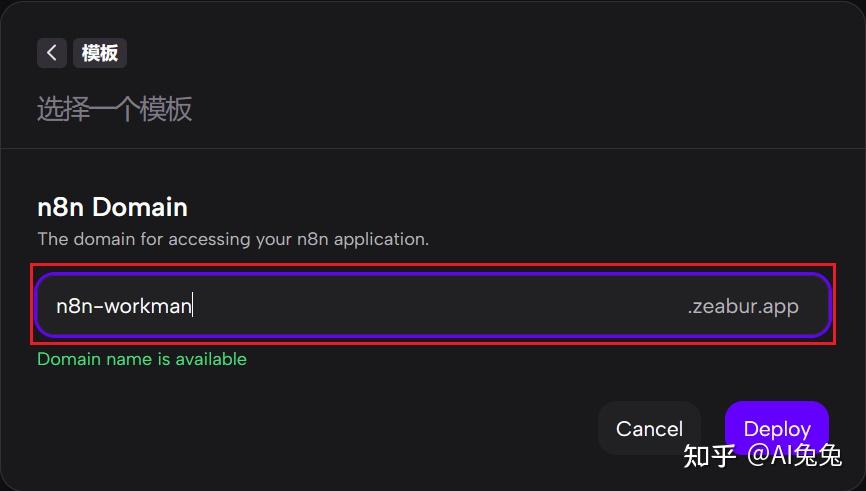
Task: Click the domain description text line
Action: 233,239
